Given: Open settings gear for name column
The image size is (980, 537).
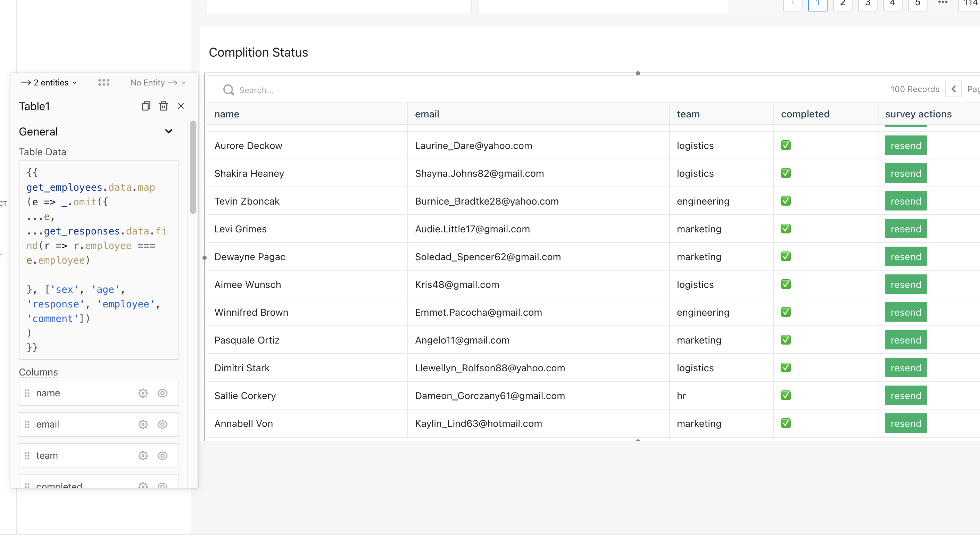Looking at the screenshot, I should pos(143,393).
